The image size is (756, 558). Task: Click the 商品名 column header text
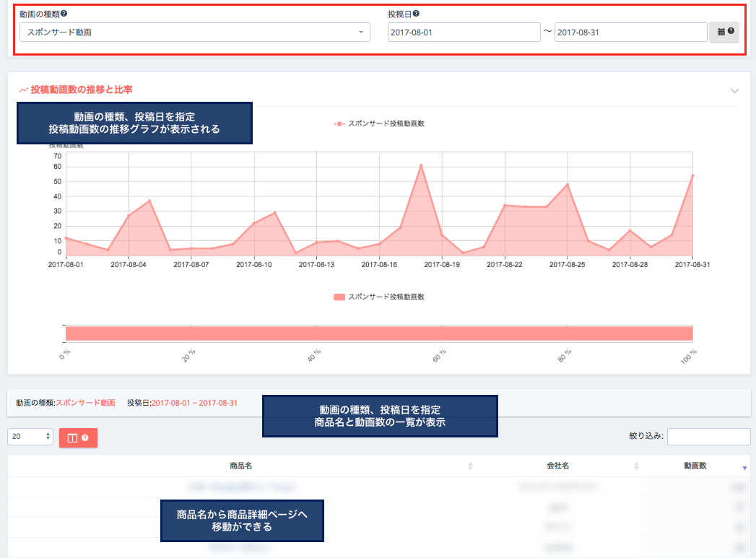240,466
